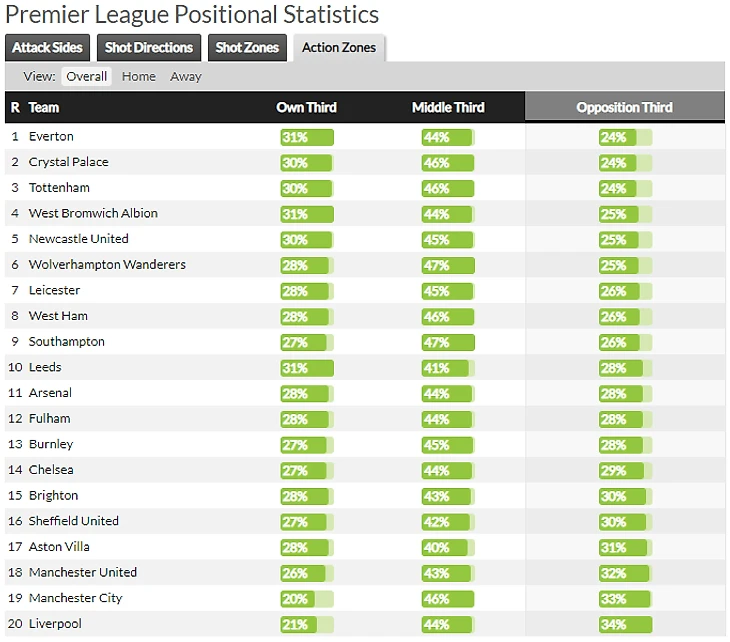This screenshot has height=642, width=730.
Task: Sort table by Team column header
Action: (44, 107)
